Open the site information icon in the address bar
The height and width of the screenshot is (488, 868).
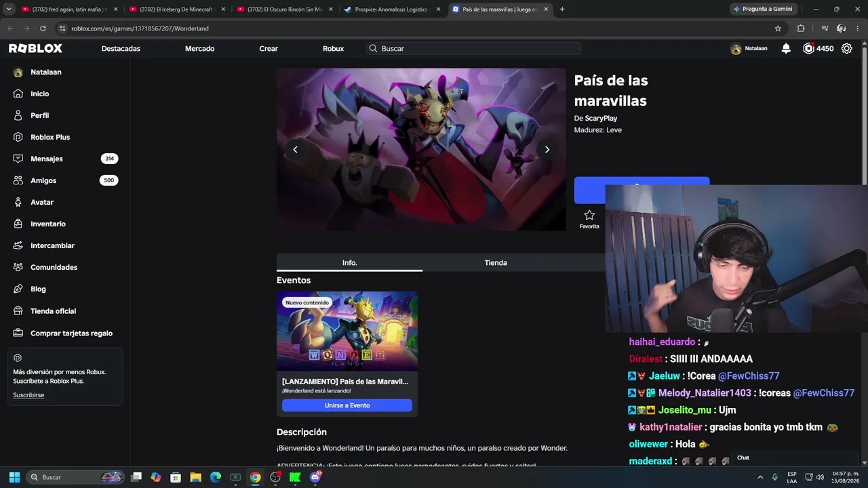tap(62, 28)
